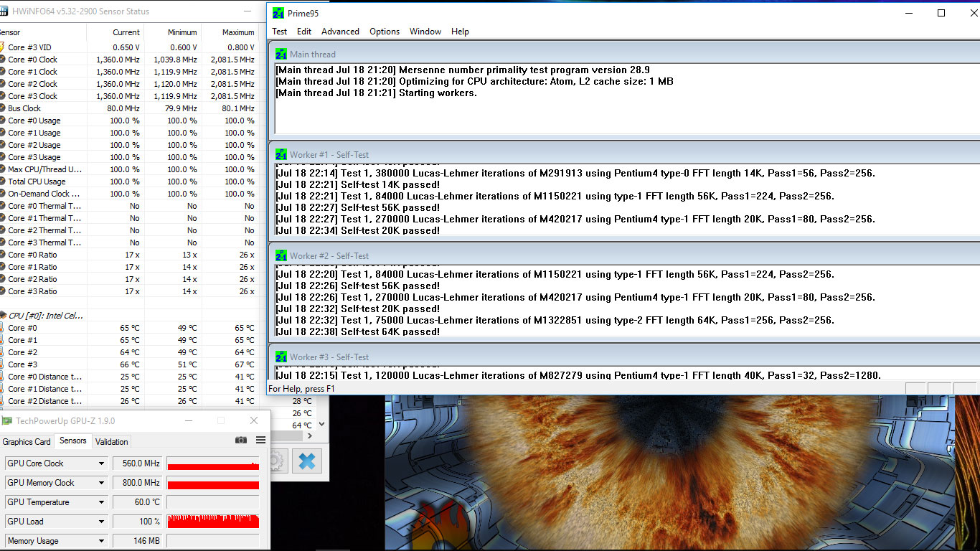Click the 'Self-test 14K passed!' log line

click(x=357, y=184)
